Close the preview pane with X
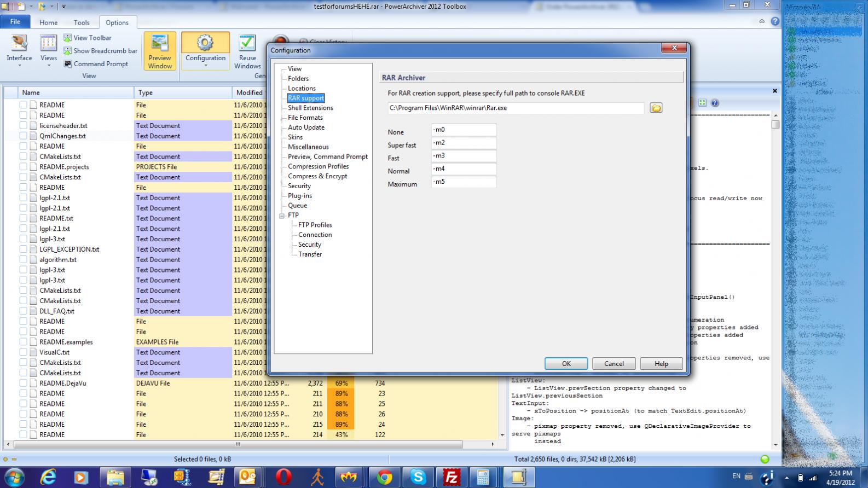This screenshot has height=488, width=868. click(x=774, y=91)
